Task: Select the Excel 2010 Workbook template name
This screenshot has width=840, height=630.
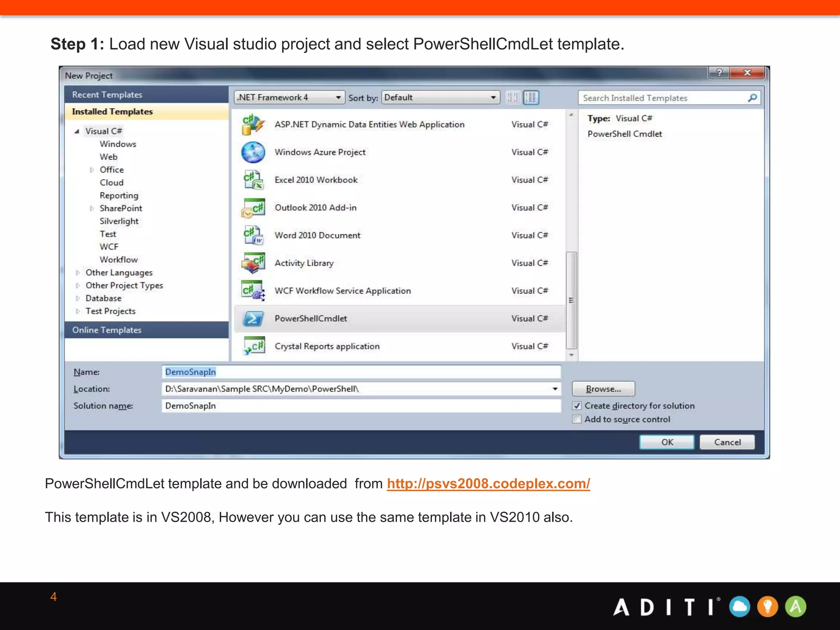Action: pos(316,180)
